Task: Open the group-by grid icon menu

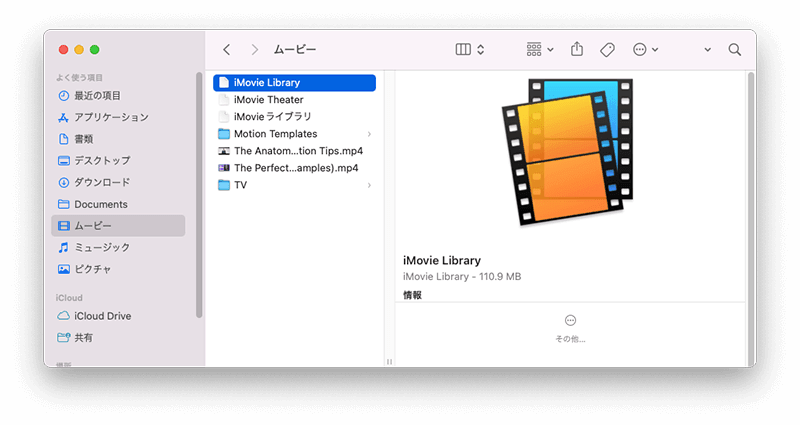Action: click(x=539, y=49)
